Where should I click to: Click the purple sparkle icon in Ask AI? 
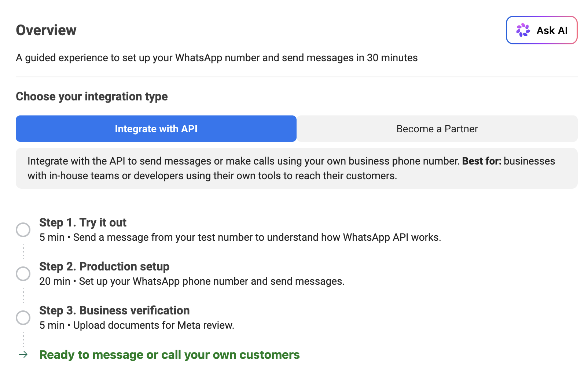coord(523,30)
